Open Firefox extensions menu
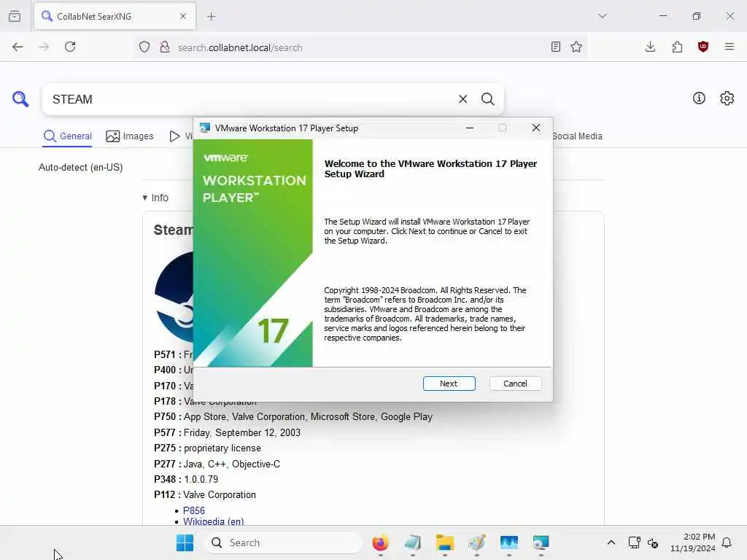 pos(677,47)
